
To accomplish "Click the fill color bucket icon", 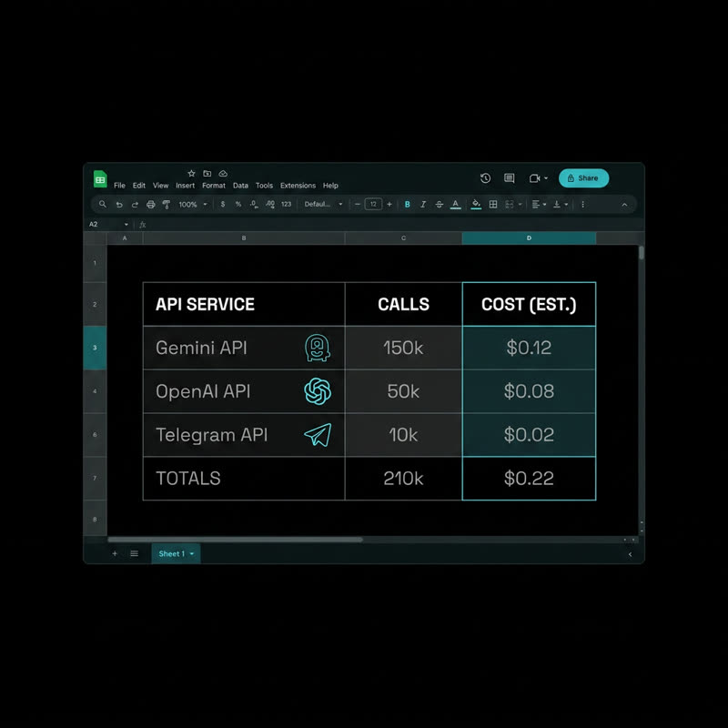I will point(476,204).
